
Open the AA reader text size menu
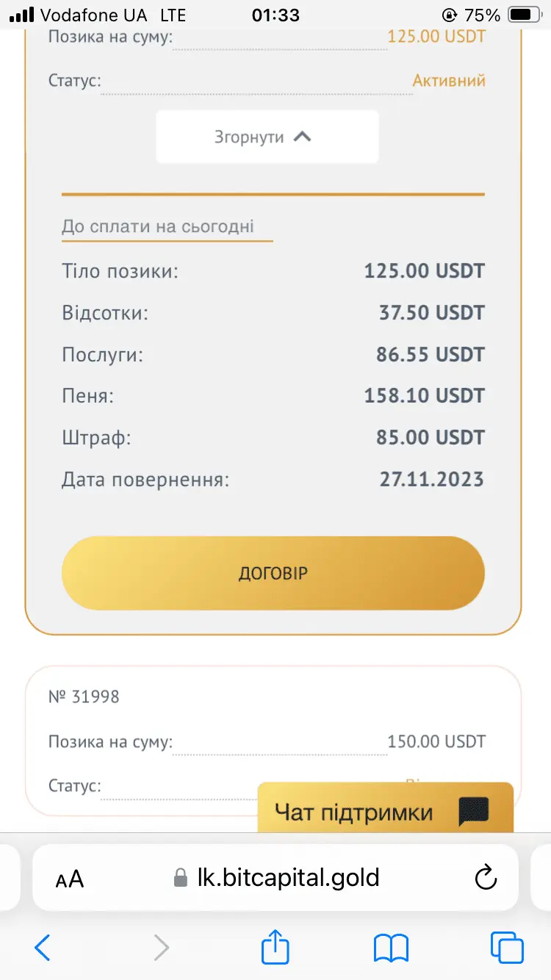coord(70,878)
